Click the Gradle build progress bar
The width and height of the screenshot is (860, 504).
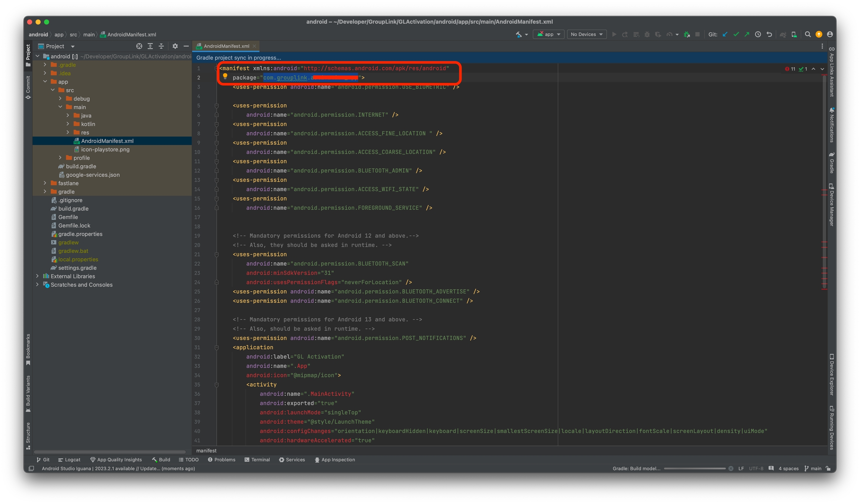tap(695, 469)
